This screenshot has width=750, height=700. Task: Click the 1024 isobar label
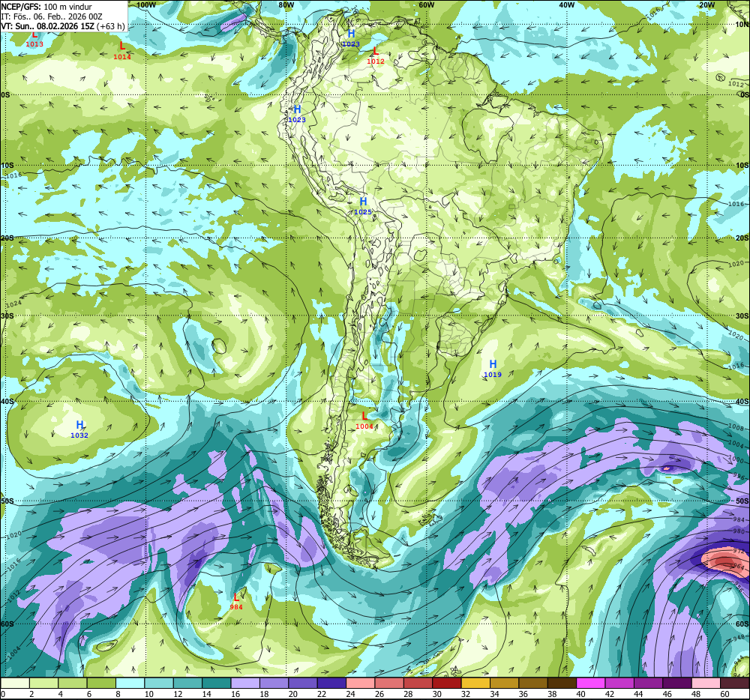[x=13, y=304]
